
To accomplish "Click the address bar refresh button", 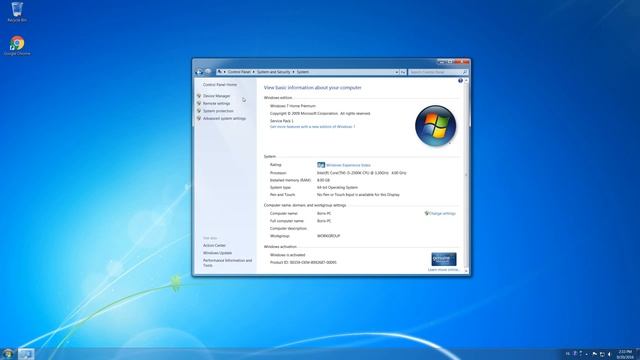I will tap(403, 72).
